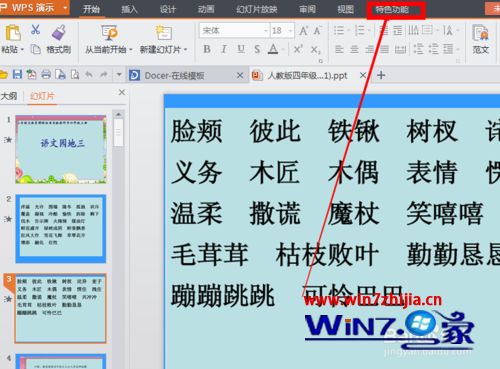Viewport: 500px width, 369px height.
Task: Select the 语文园地三 slide thumbnail
Action: click(61, 150)
